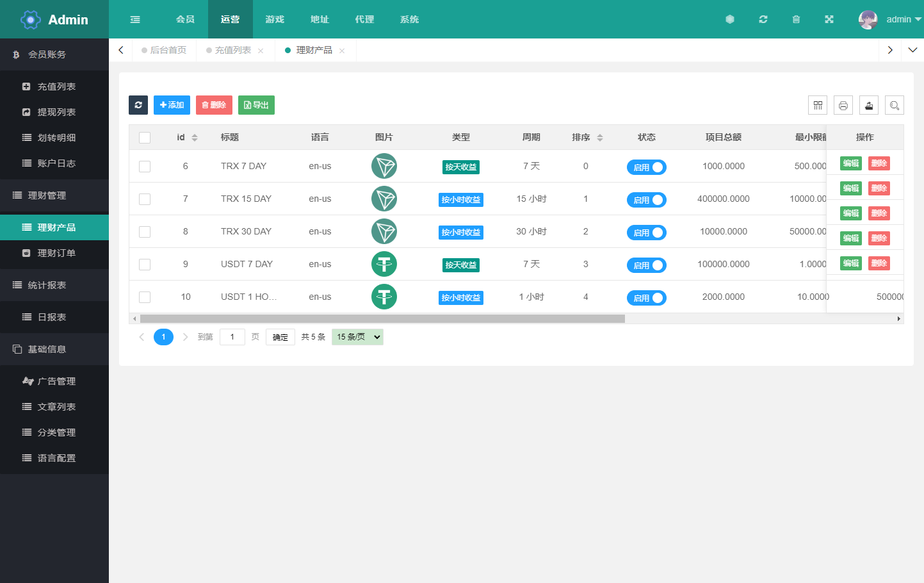The height and width of the screenshot is (583, 924).
Task: Toggle the sidebar collapse hamburger icon
Action: click(135, 19)
